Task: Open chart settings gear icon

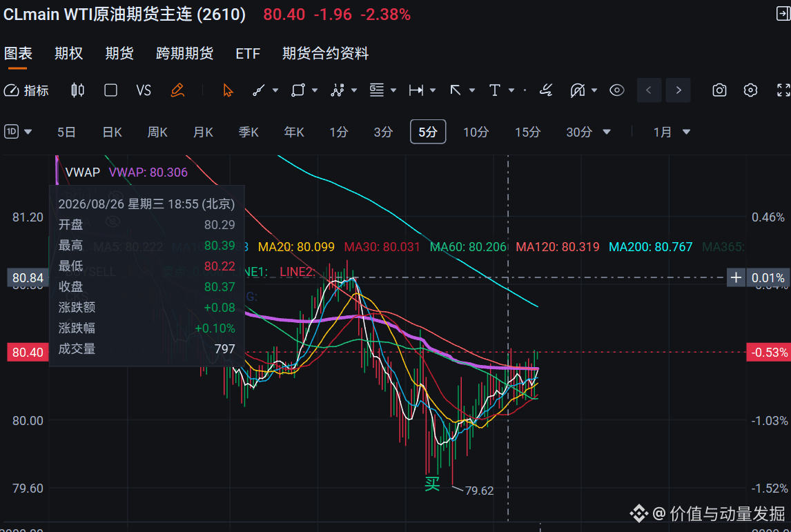Action: pos(751,90)
